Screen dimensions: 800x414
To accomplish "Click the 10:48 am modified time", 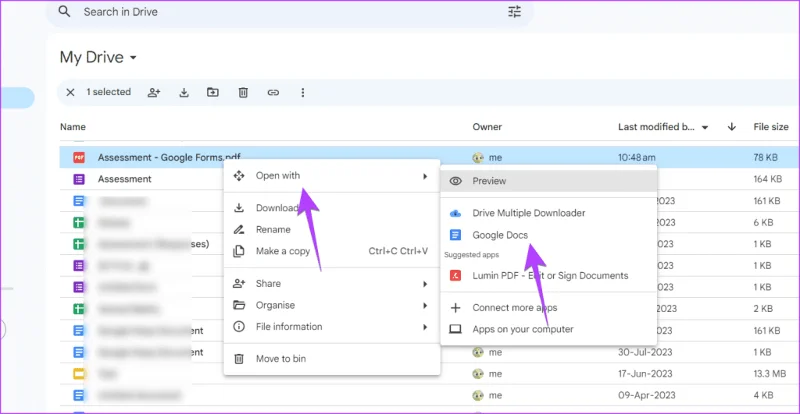I will click(x=637, y=158).
